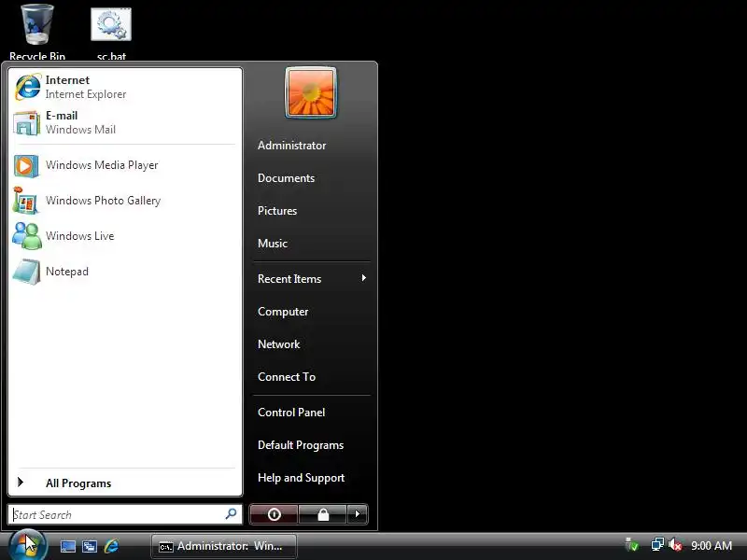Click the 9:00 AM clock
747x560 pixels.
712,546
